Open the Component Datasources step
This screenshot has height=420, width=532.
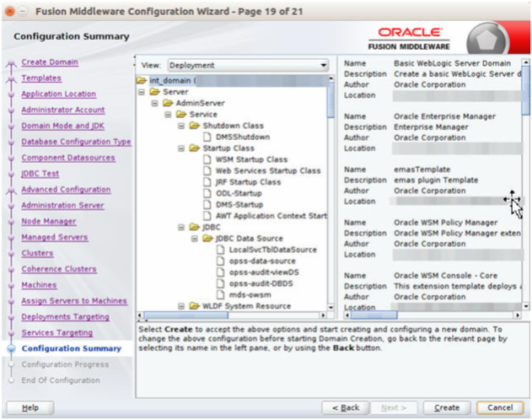point(68,158)
